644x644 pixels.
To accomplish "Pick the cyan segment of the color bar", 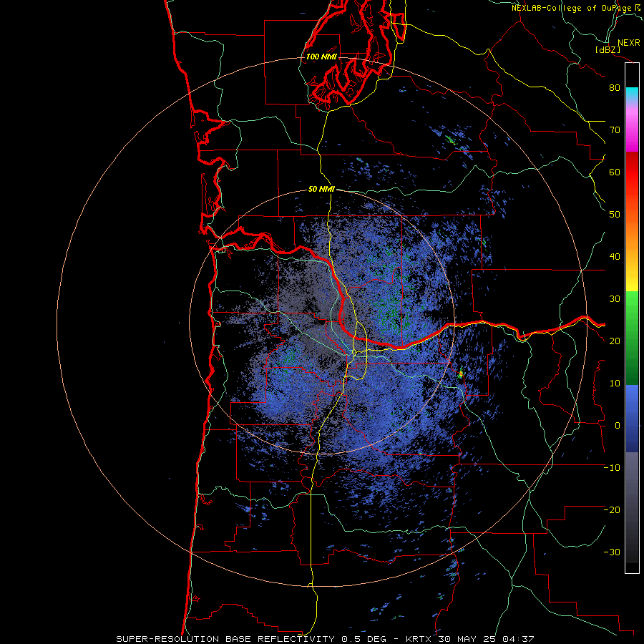I will 632,94.
